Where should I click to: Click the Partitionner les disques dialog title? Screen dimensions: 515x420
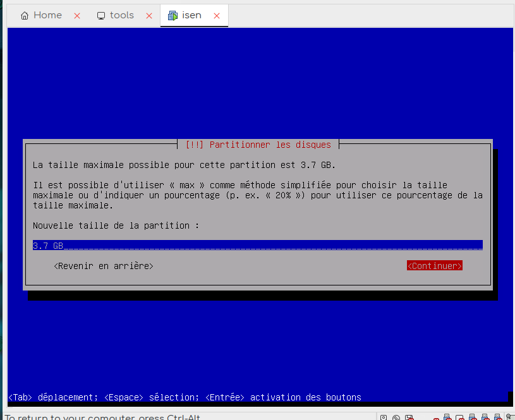pos(257,145)
